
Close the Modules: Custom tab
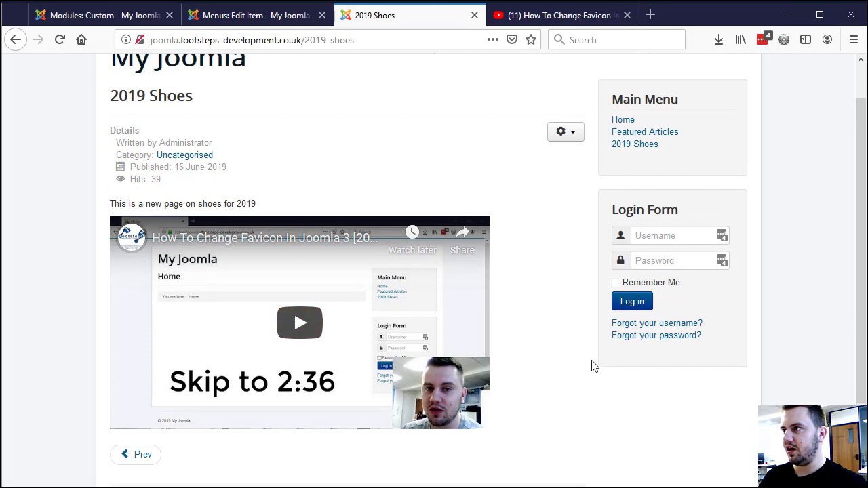point(170,15)
